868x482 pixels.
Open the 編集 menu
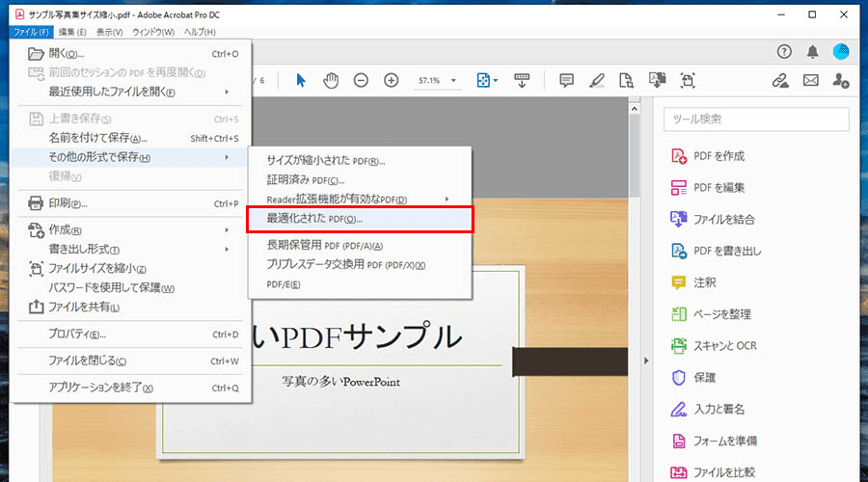[72, 32]
